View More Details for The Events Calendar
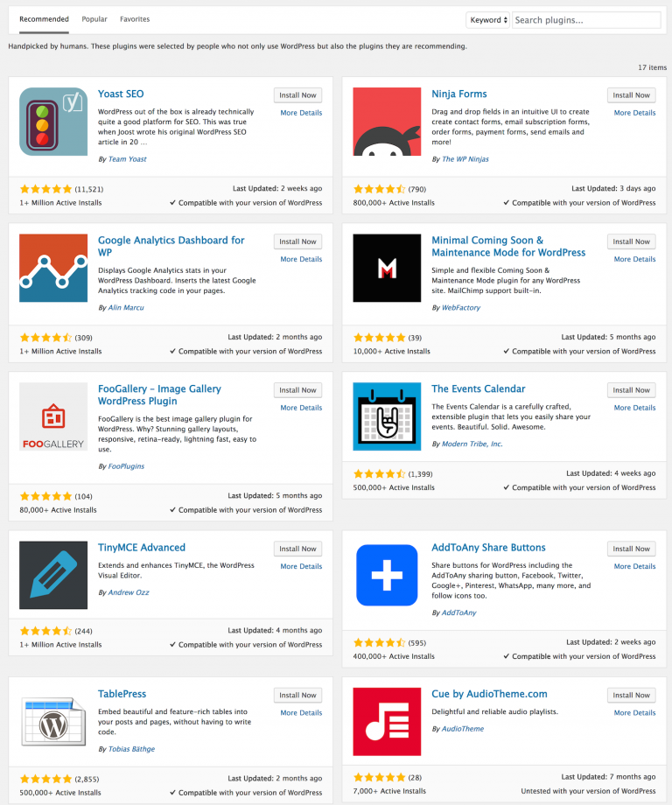The height and width of the screenshot is (805, 672). (x=633, y=408)
